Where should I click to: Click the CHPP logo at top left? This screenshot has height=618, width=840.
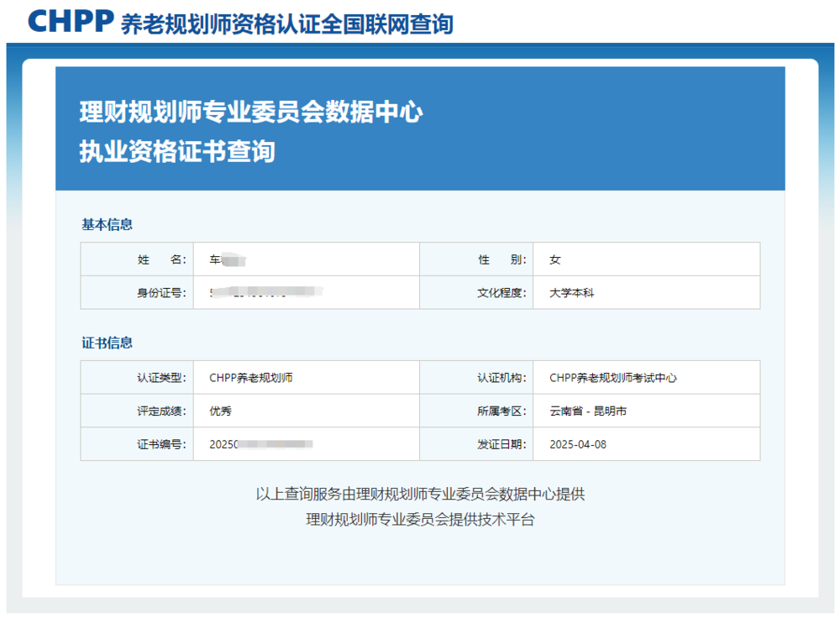click(71, 21)
